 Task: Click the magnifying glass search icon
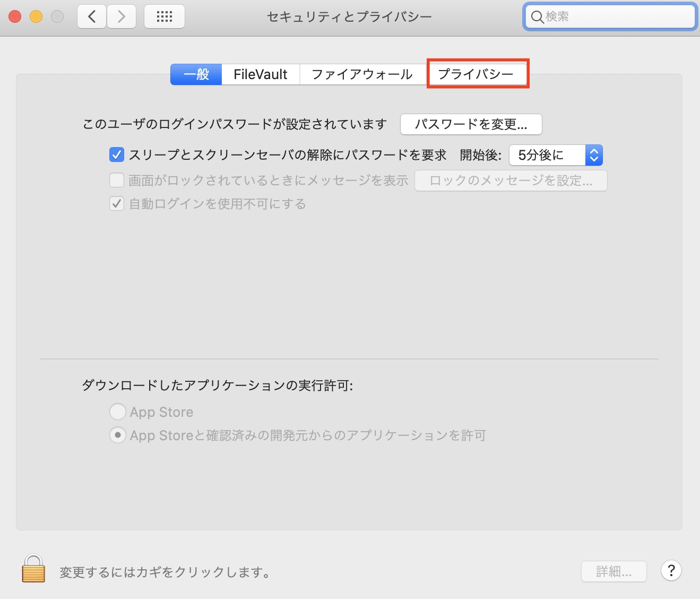click(x=537, y=17)
